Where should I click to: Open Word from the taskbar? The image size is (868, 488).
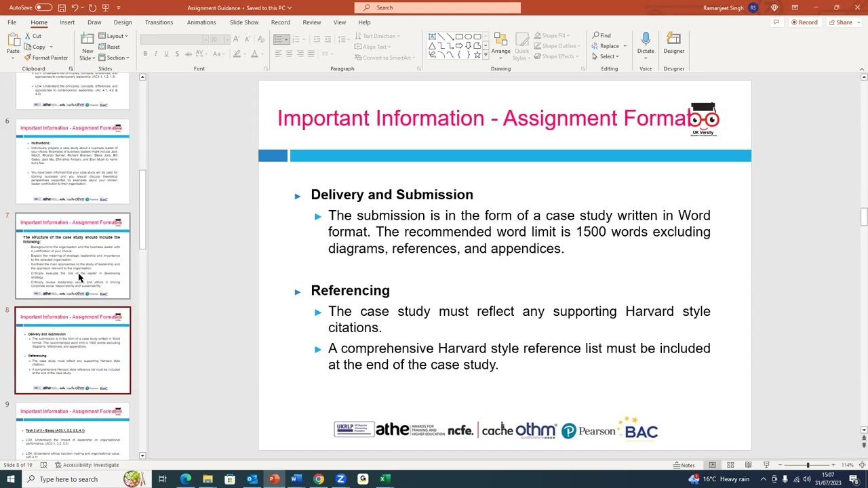296,479
